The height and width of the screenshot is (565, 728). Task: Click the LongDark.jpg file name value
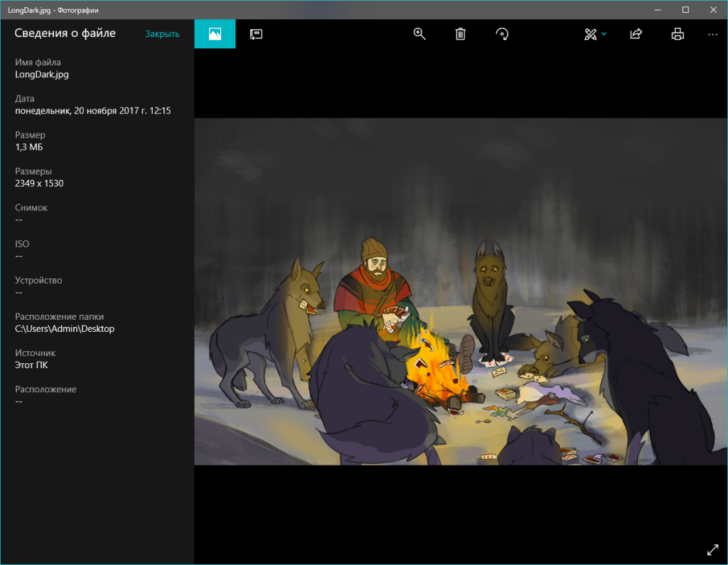42,74
